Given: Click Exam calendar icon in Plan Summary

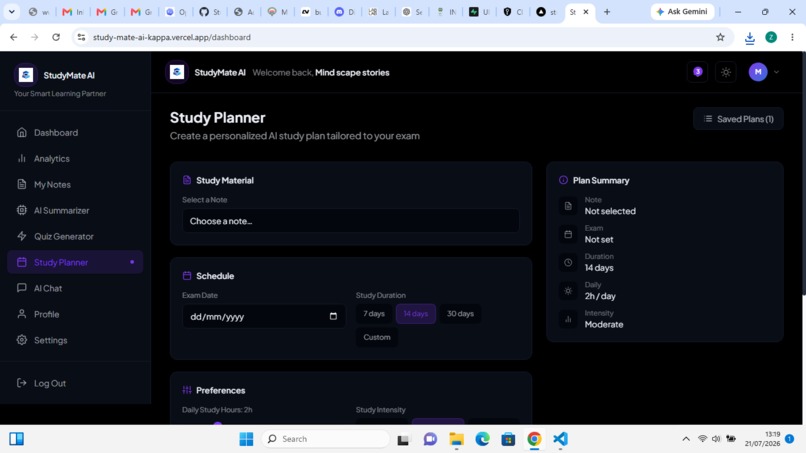Looking at the screenshot, I should 568,234.
